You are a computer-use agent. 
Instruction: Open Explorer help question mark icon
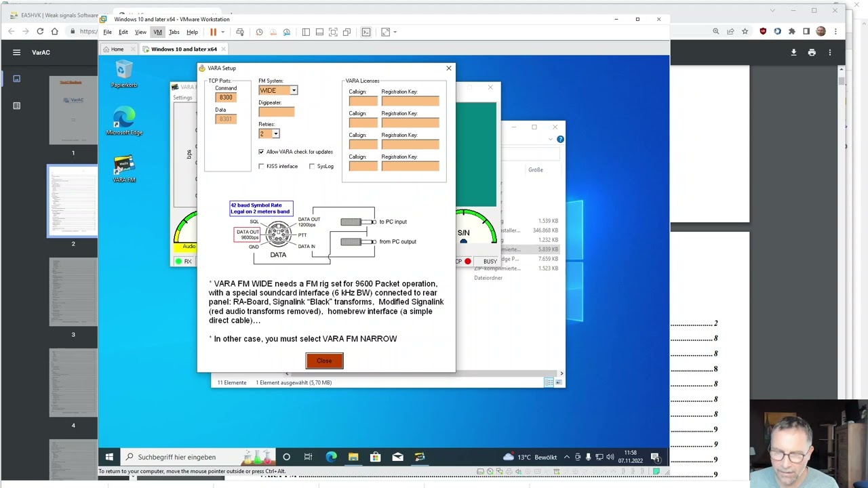coord(560,139)
